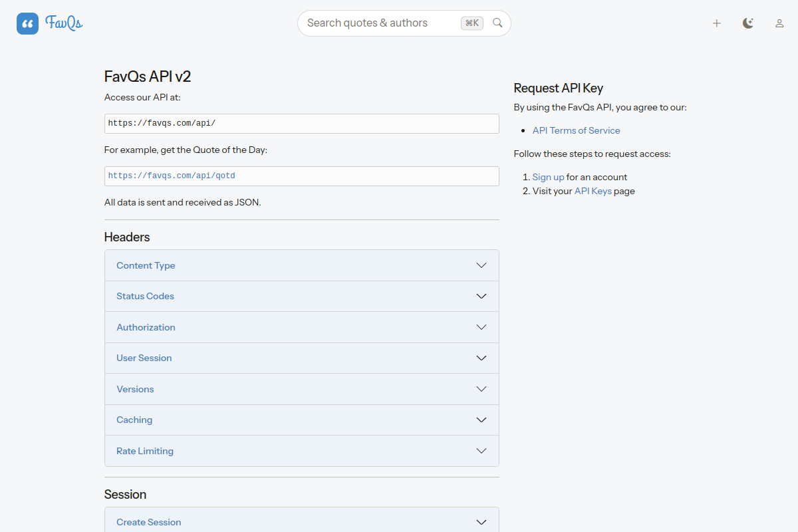Select the magnifier search icon
This screenshot has width=798, height=532.
(x=497, y=23)
